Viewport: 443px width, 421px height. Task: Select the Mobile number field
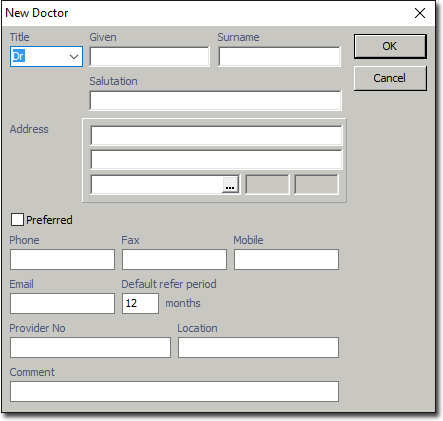286,259
